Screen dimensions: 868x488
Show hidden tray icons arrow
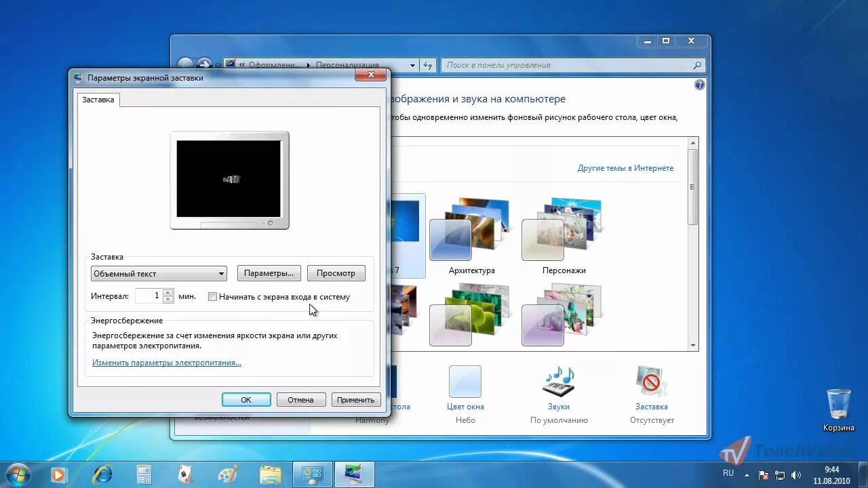(747, 475)
